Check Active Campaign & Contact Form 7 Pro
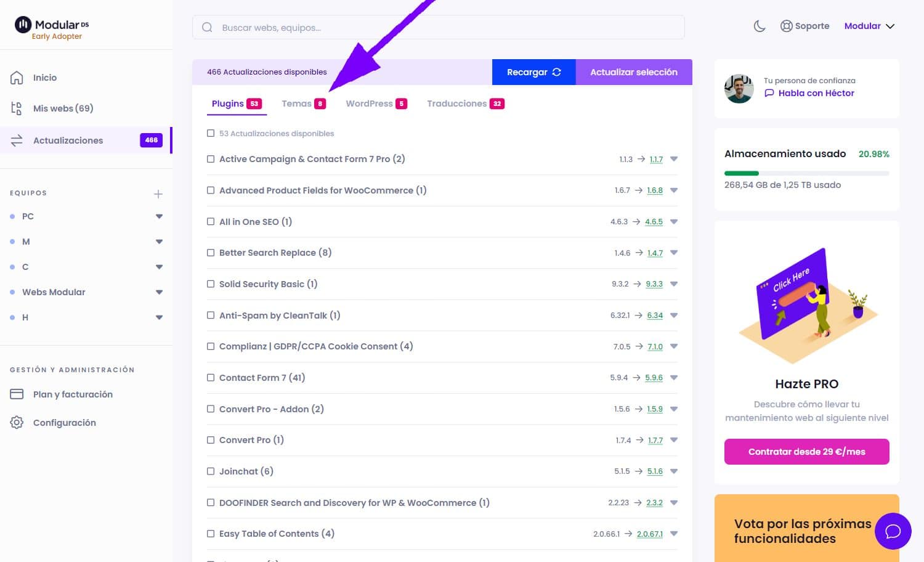 coord(211,159)
